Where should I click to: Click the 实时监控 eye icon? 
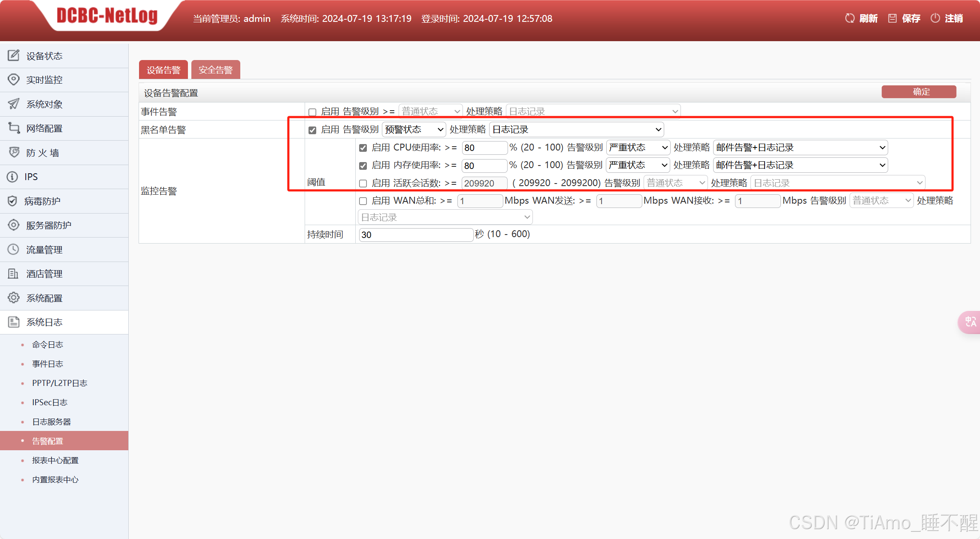(14, 79)
